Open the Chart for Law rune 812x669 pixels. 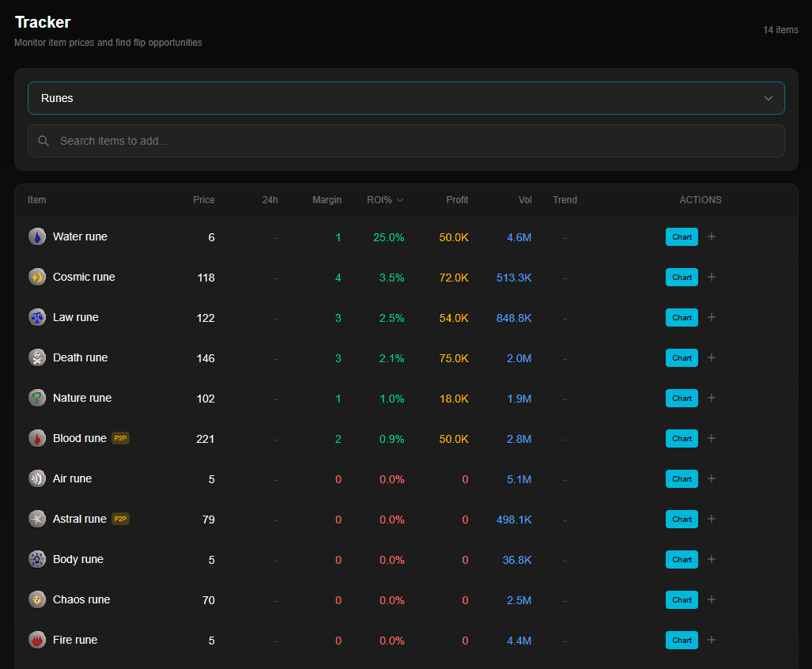[682, 317]
